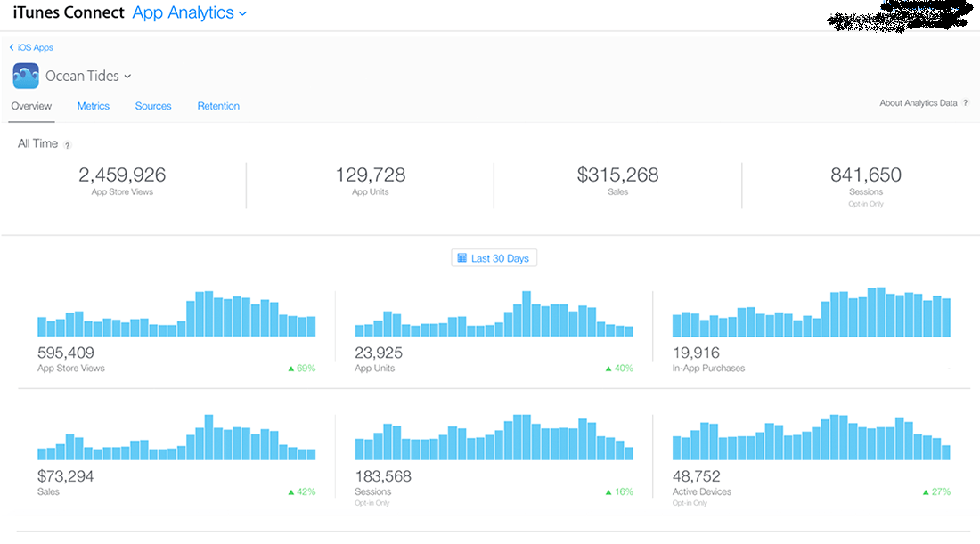Click the iOS Apps back link

pos(35,47)
